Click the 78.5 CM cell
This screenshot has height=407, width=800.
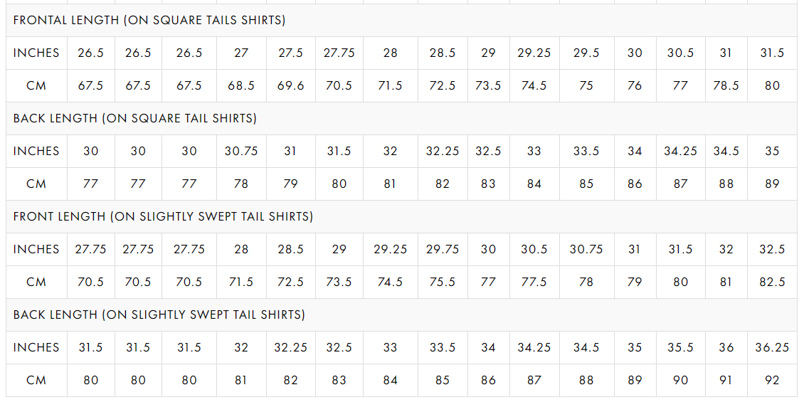tap(726, 86)
